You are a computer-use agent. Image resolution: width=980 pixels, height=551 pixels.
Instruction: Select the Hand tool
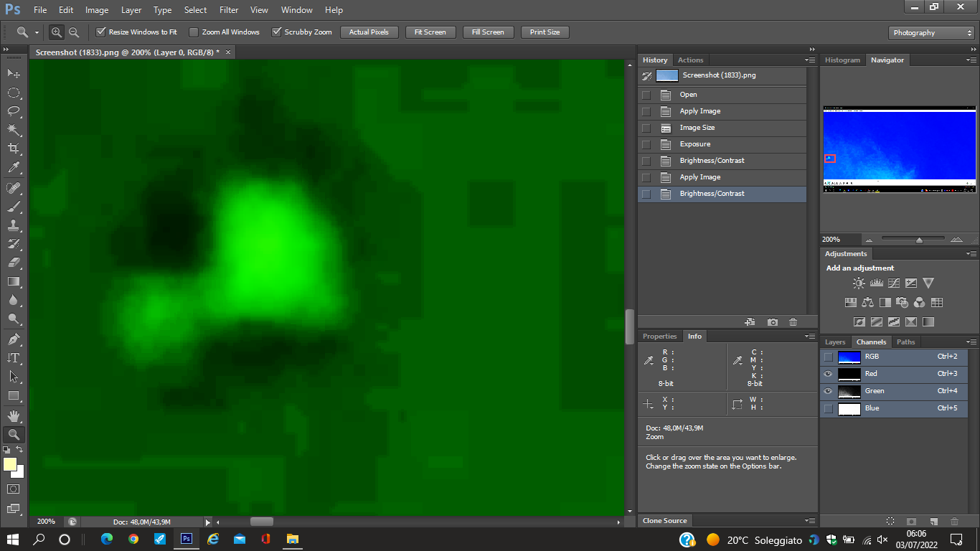14,415
